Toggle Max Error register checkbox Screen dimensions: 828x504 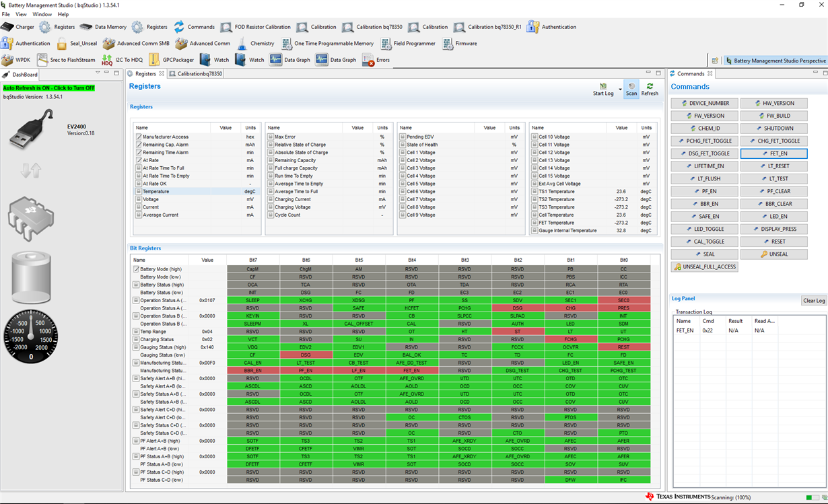tap(271, 137)
